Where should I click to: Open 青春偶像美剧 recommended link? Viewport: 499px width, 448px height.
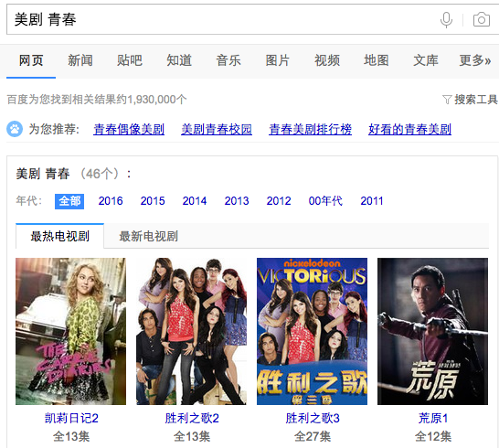point(129,129)
